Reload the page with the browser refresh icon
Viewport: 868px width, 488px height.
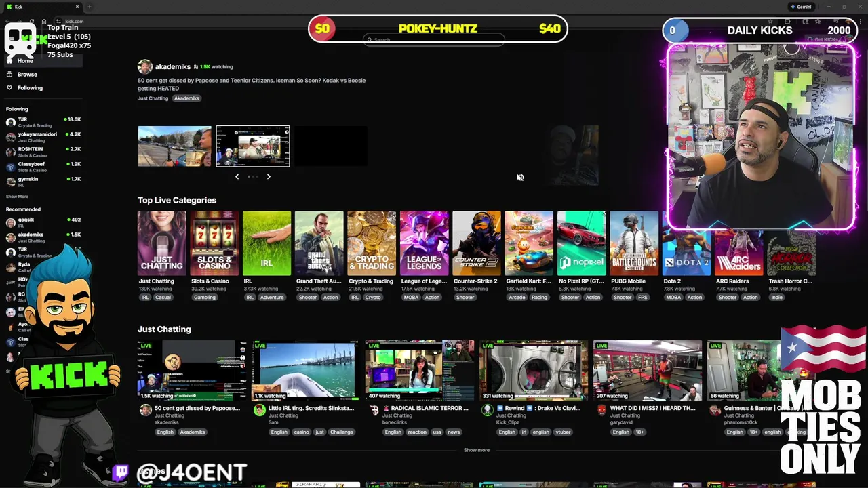(x=32, y=21)
